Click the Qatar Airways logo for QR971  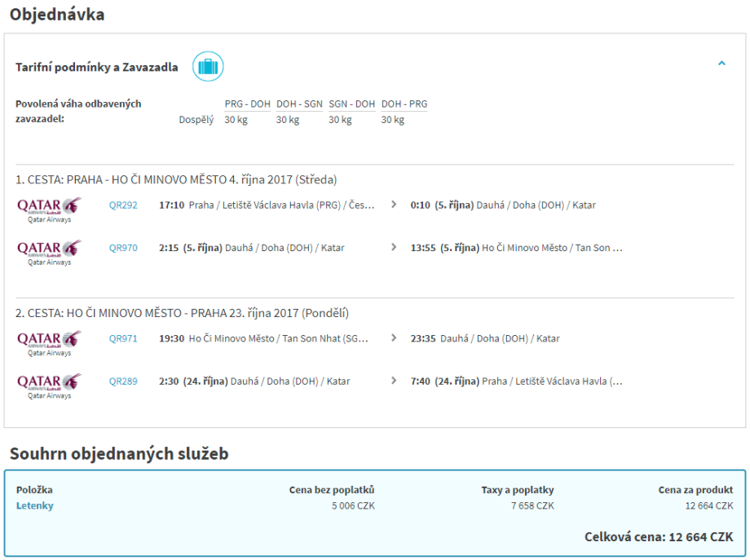[x=49, y=342]
